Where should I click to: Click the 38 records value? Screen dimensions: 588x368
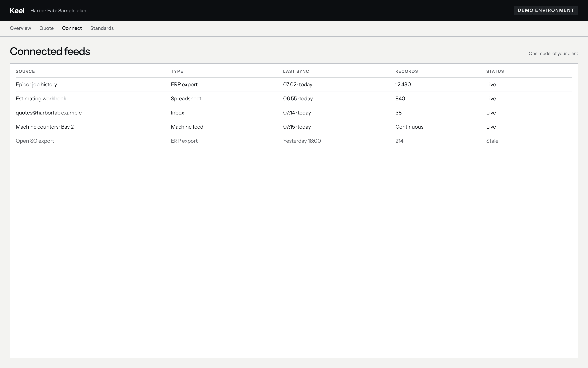(x=399, y=113)
